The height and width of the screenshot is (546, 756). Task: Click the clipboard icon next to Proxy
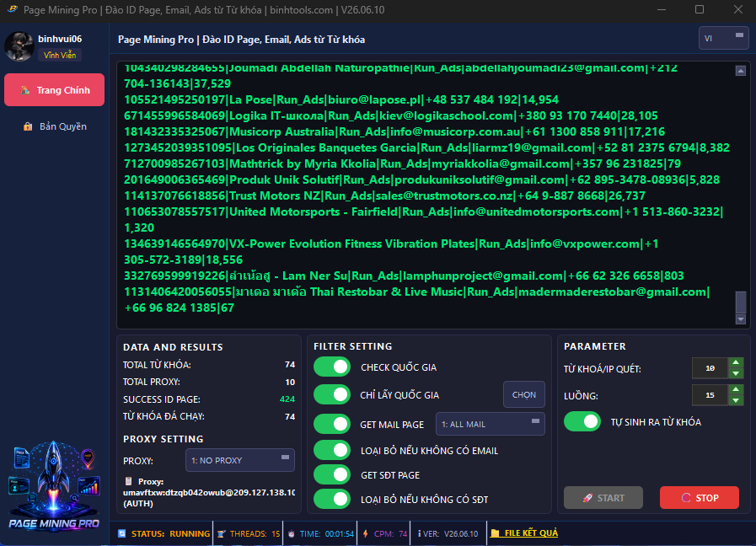tap(129, 481)
